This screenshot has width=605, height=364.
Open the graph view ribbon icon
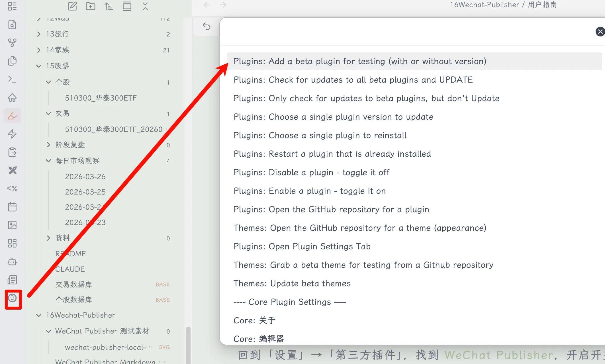(x=12, y=43)
